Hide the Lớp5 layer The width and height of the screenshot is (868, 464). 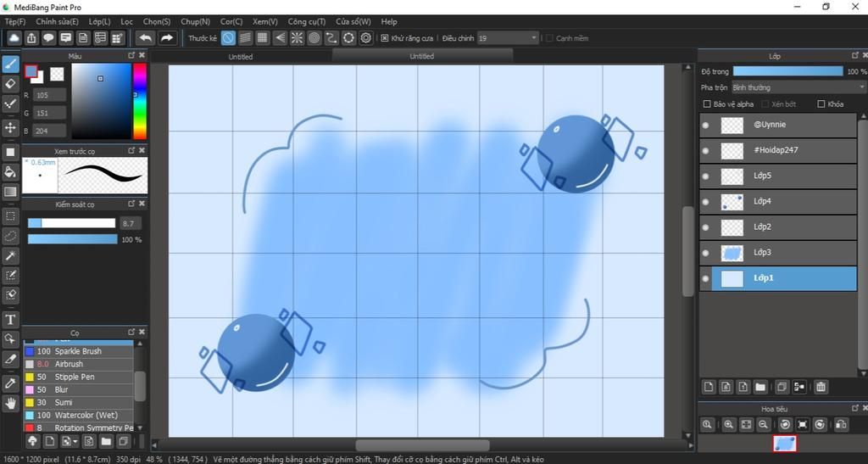(705, 176)
